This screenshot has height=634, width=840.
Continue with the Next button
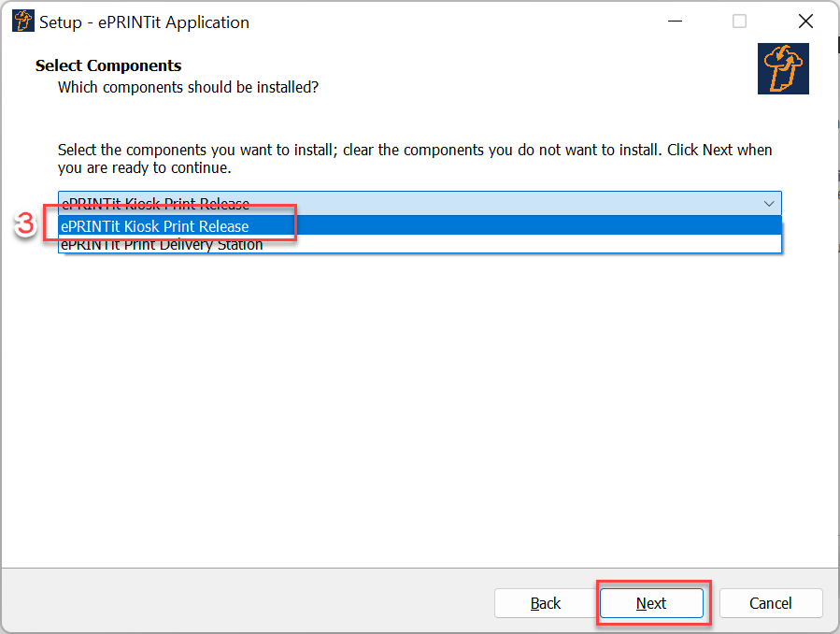point(651,603)
